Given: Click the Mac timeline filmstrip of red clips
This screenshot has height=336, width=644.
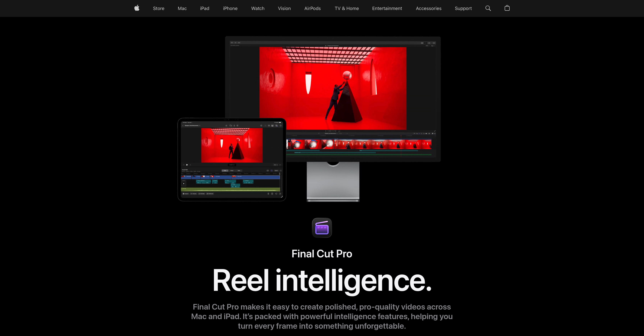Looking at the screenshot, I should [359, 144].
